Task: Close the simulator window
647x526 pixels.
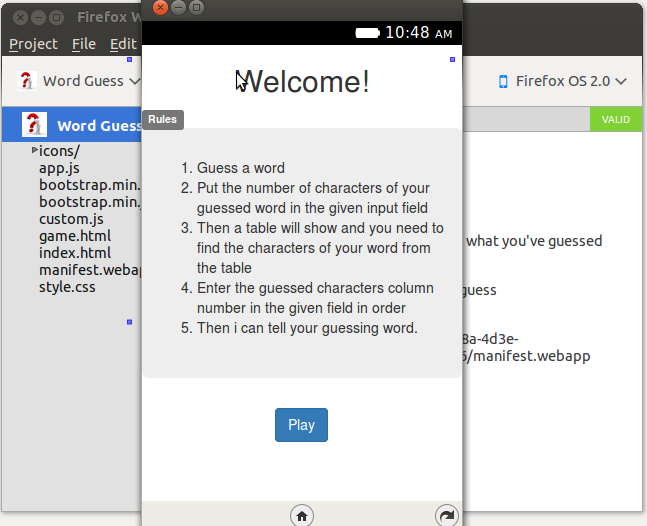Action: click(160, 7)
